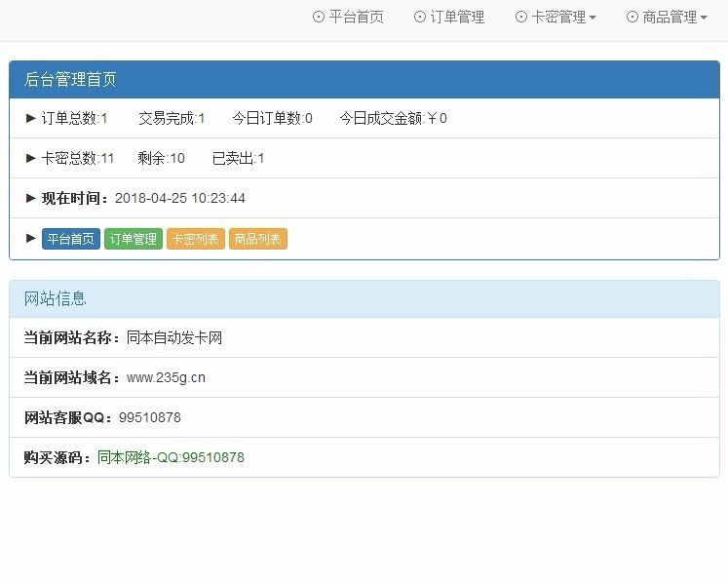The height and width of the screenshot is (584, 728).
Task: Expand the 卡密管理 dropdown caret
Action: [x=593, y=18]
